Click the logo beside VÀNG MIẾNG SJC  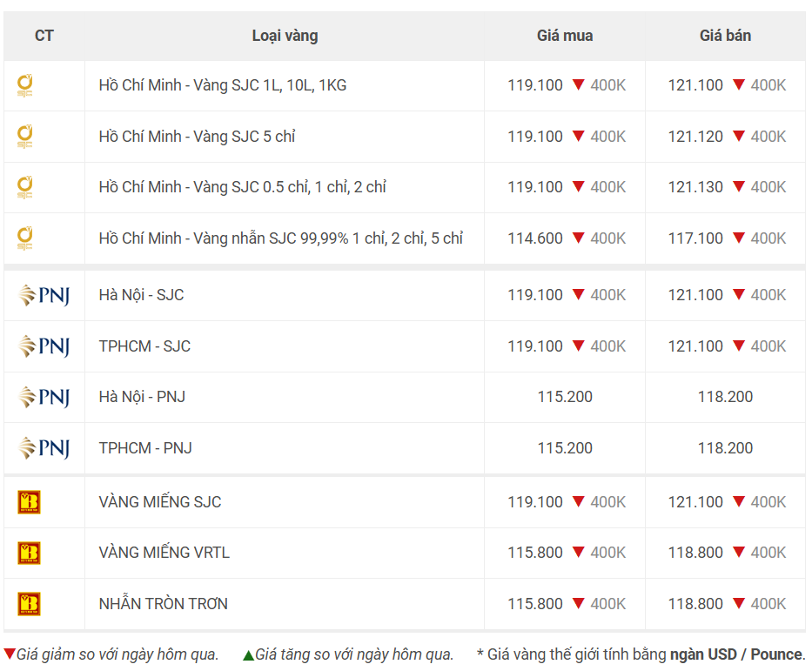tap(29, 502)
